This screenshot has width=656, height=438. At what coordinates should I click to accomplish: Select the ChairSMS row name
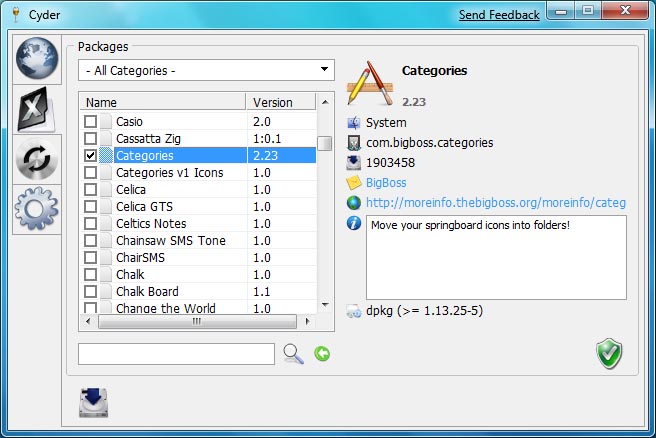click(140, 258)
